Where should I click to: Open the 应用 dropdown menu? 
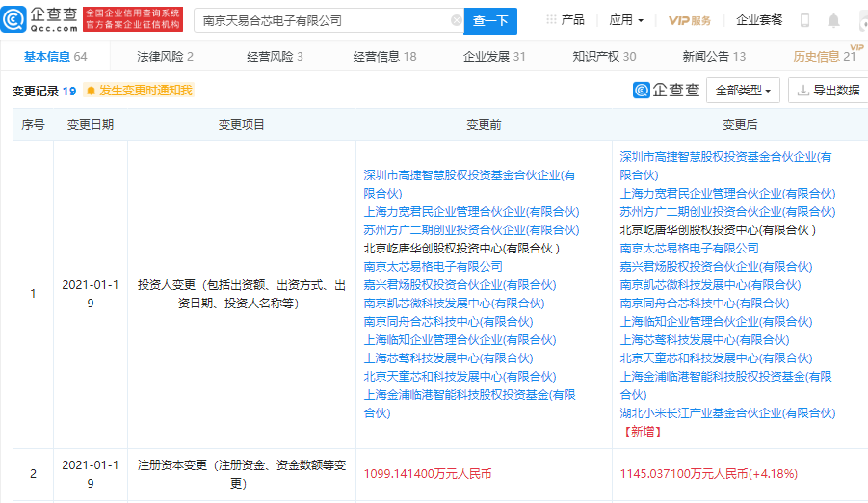coord(627,20)
